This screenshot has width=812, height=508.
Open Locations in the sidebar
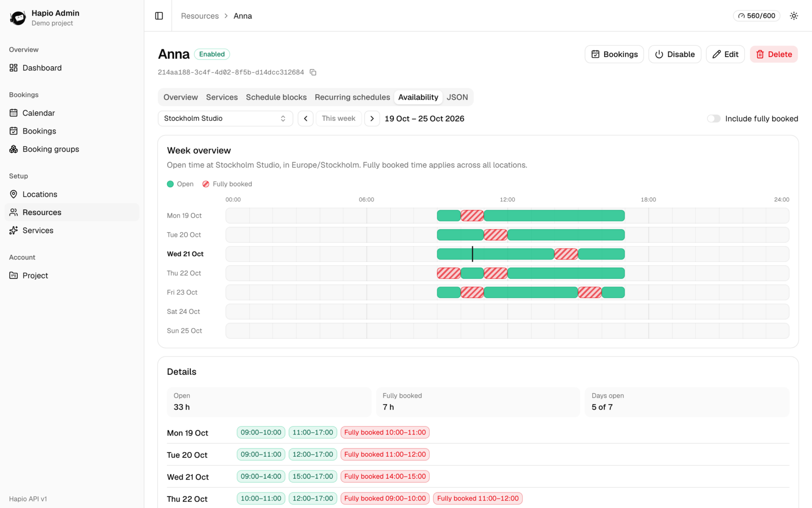[72, 194]
